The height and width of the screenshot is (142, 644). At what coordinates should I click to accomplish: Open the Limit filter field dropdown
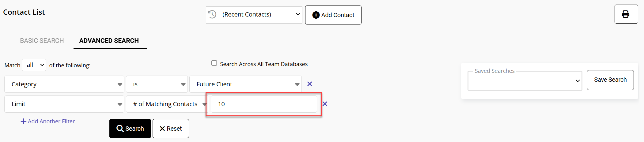tap(64, 104)
